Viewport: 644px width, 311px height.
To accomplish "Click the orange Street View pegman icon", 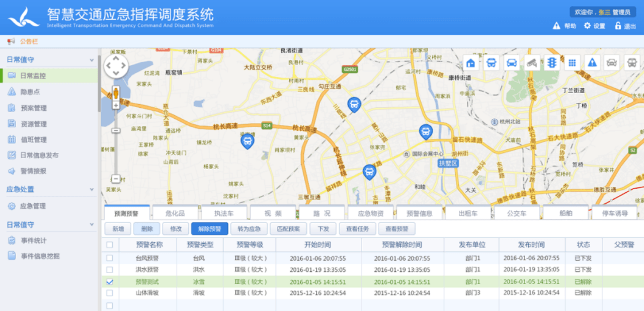I will click(116, 93).
